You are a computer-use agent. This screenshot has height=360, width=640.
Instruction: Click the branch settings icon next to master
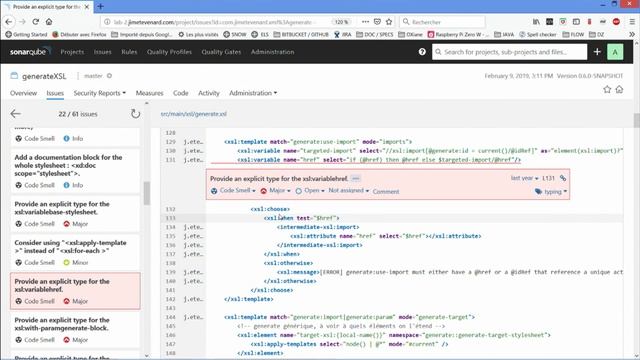coord(109,76)
